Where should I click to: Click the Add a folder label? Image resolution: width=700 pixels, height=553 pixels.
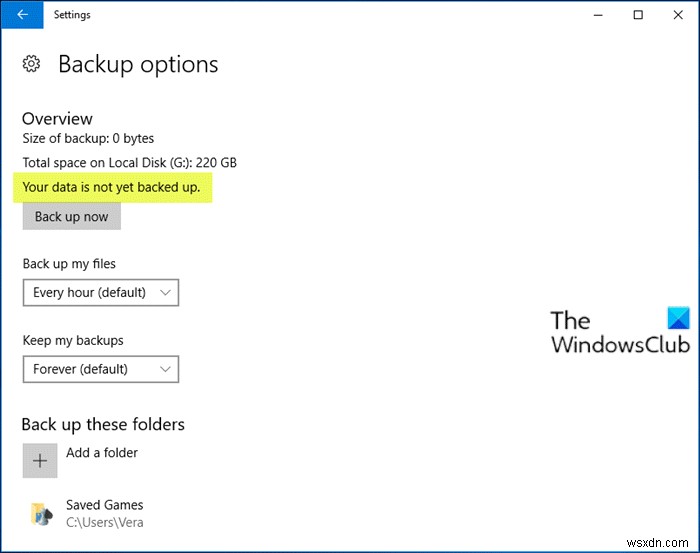pos(102,453)
